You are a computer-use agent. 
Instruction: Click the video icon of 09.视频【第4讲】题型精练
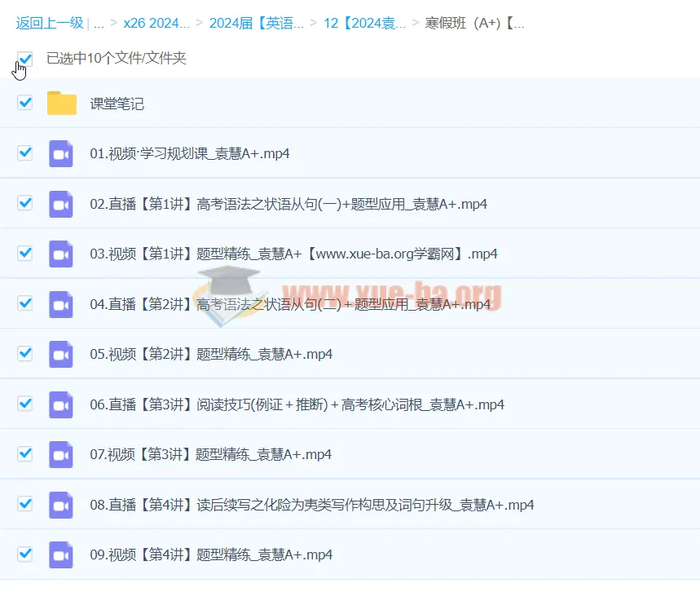60,554
